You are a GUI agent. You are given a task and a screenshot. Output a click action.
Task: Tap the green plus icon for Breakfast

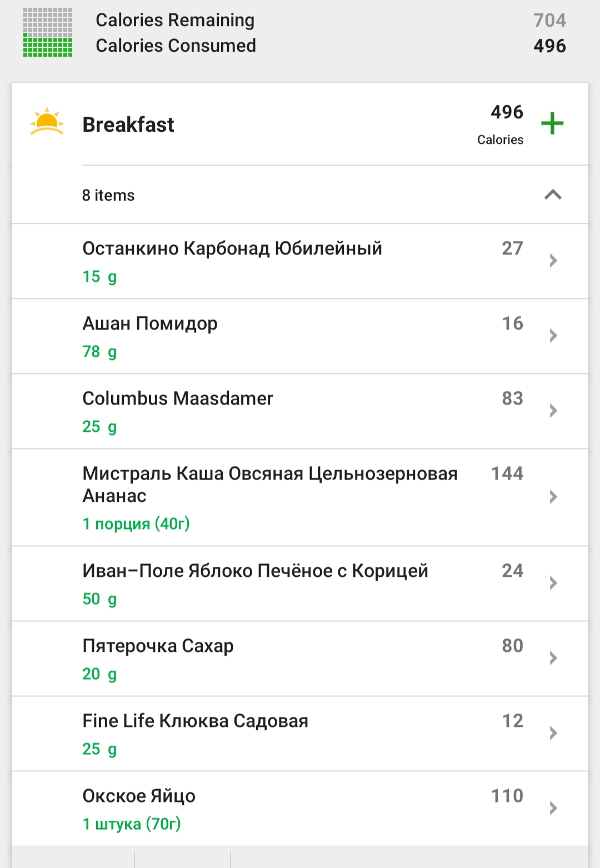pos(552,123)
